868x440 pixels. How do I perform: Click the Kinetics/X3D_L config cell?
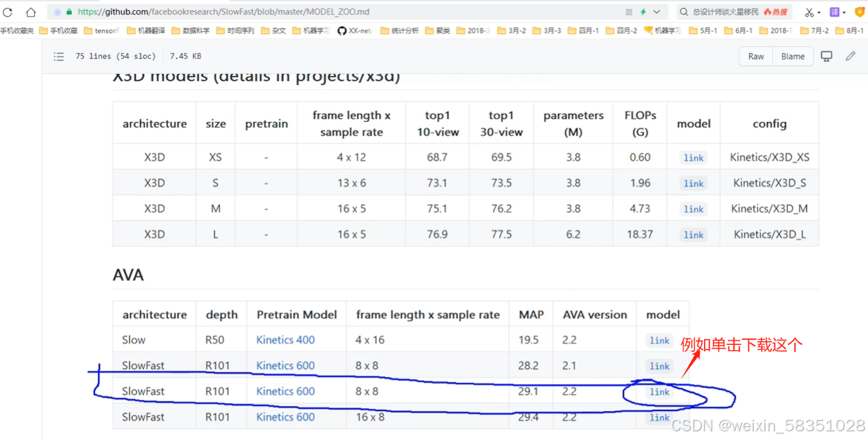[x=769, y=234]
